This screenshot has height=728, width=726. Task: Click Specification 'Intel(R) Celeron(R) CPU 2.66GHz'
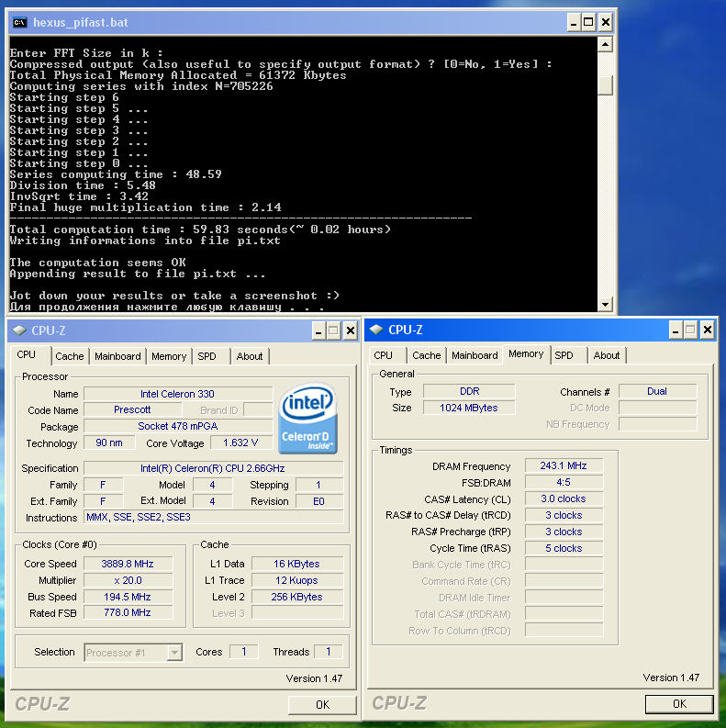[213, 468]
